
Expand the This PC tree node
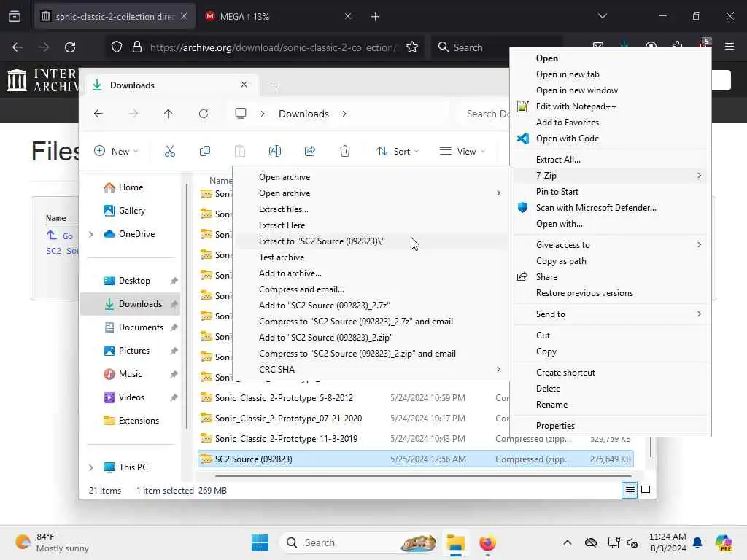[90, 467]
